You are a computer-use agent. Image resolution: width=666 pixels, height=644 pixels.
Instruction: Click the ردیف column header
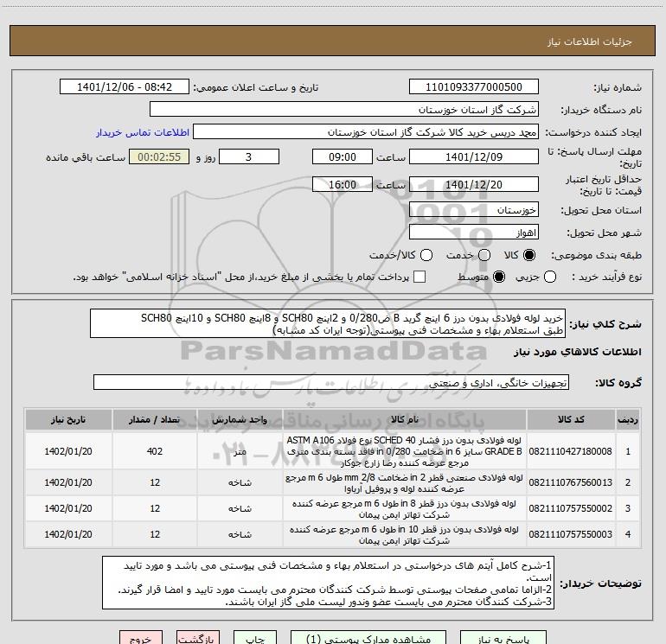tap(627, 420)
